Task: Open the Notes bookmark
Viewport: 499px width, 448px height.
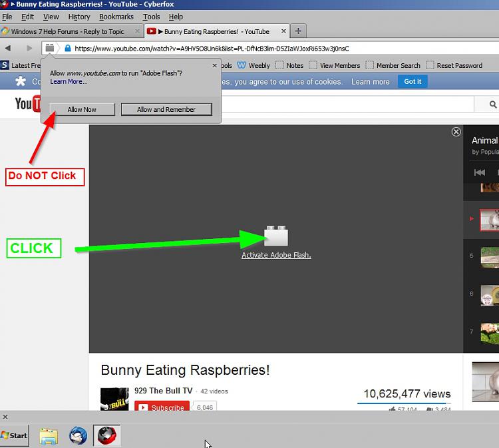Action: 289,65
